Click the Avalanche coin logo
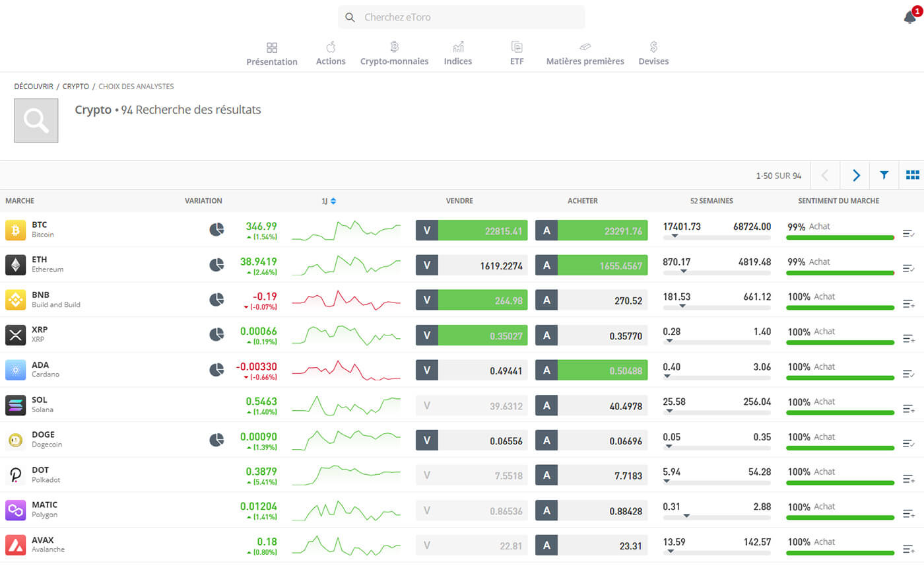The height and width of the screenshot is (566, 924). pyautogui.click(x=16, y=545)
